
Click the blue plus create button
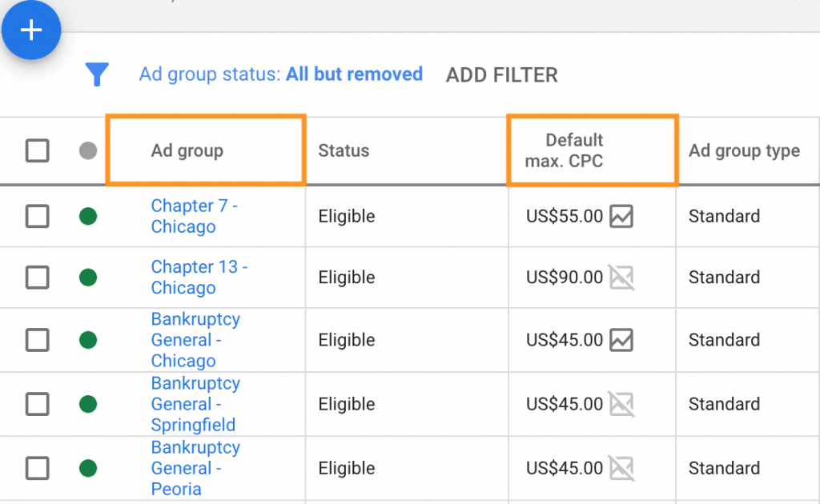coord(31,30)
